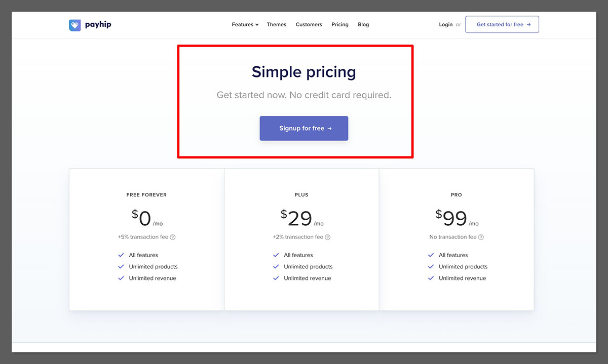Click the checkmark beside Unlimited revenue in Pro plan
The width and height of the screenshot is (608, 364).
click(x=431, y=278)
